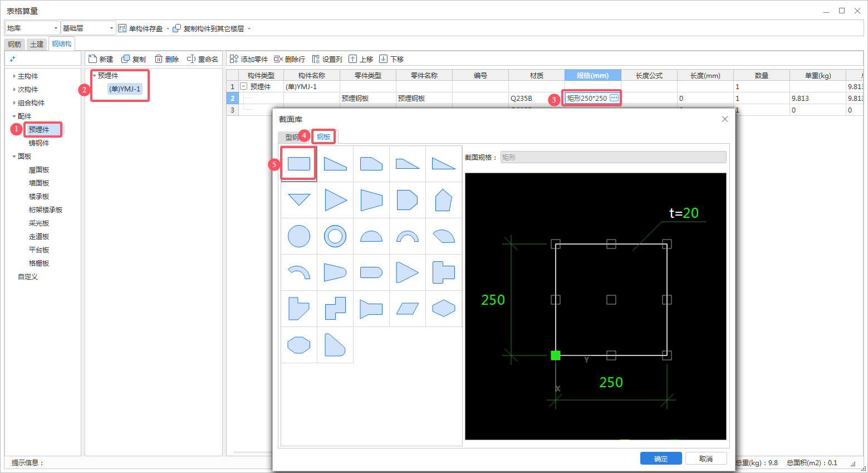Expand the 次构件 tree node
868x473 pixels.
tap(14, 89)
